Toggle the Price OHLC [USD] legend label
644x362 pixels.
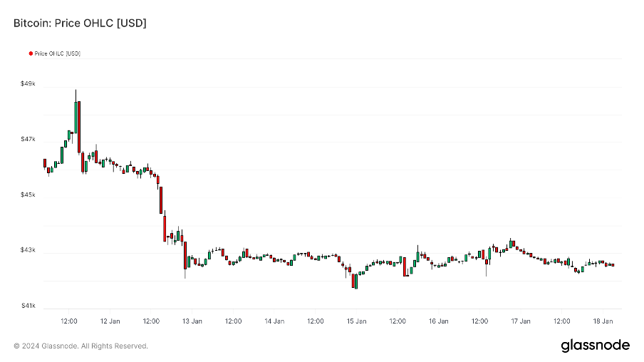point(57,53)
